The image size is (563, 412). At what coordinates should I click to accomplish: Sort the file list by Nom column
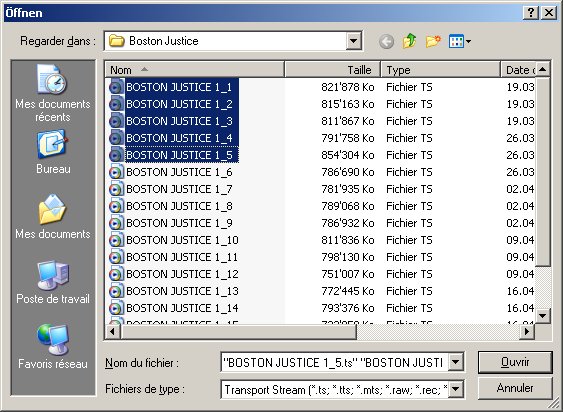[195, 70]
